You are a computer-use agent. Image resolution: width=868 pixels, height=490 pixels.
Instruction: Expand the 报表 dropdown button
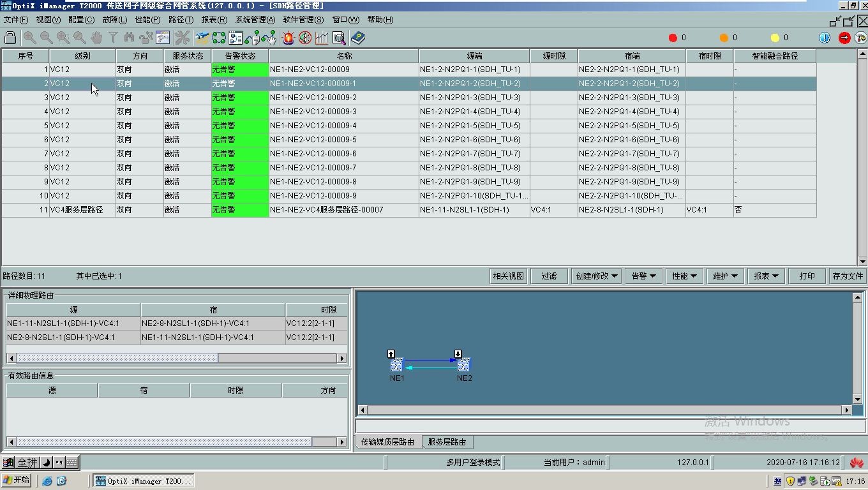(x=766, y=276)
